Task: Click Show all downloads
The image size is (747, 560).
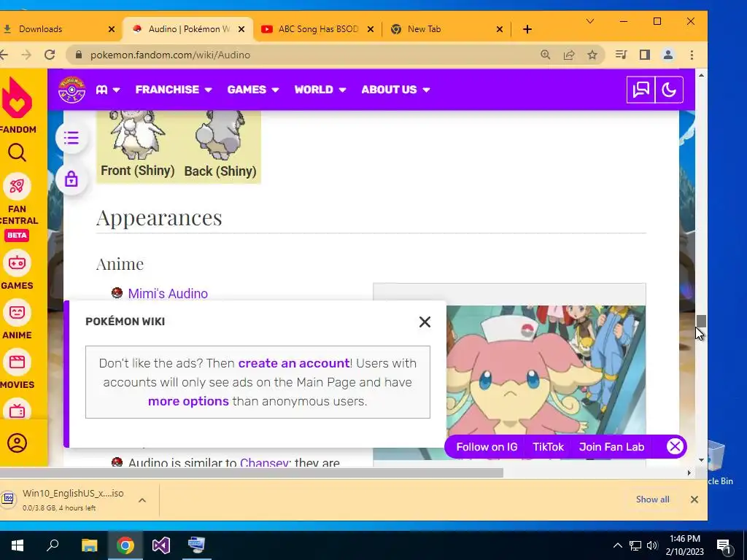Action: 652,499
